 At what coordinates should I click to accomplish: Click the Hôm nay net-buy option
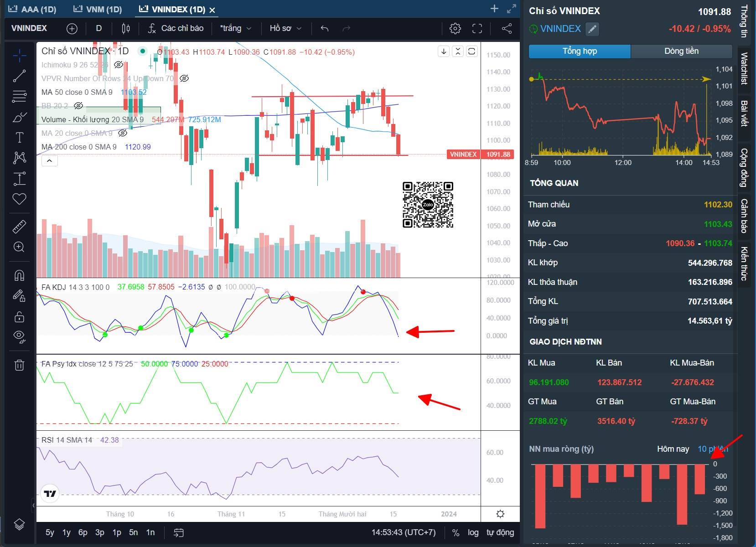tap(673, 449)
